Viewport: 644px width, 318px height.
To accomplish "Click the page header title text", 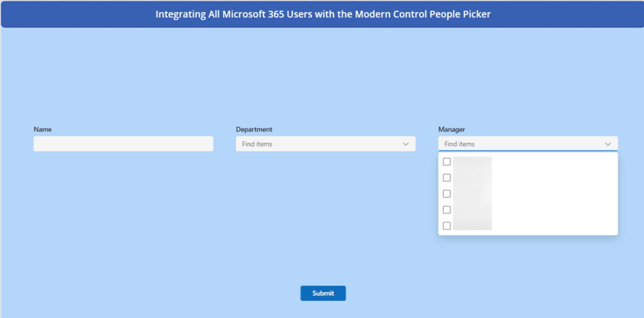I will click(323, 14).
